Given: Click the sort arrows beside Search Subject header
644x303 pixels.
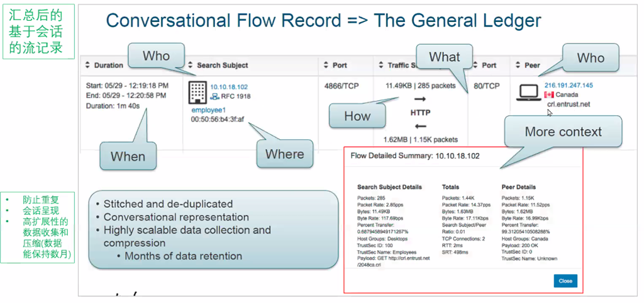Looking at the screenshot, I should (190, 66).
